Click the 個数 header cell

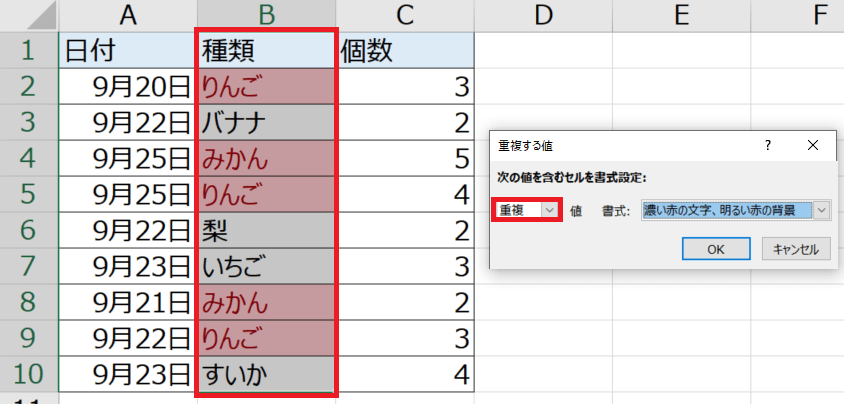tap(404, 50)
